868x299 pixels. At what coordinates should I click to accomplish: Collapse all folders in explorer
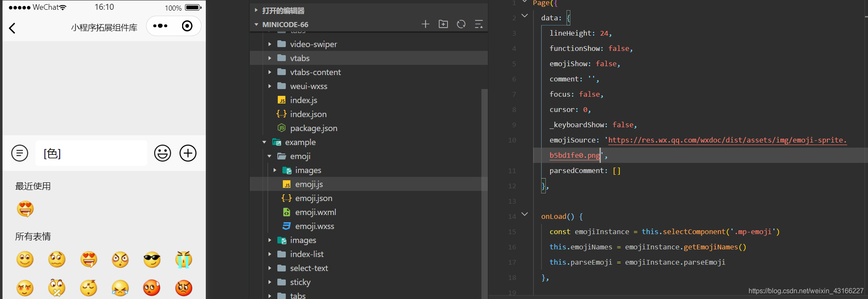click(x=479, y=24)
